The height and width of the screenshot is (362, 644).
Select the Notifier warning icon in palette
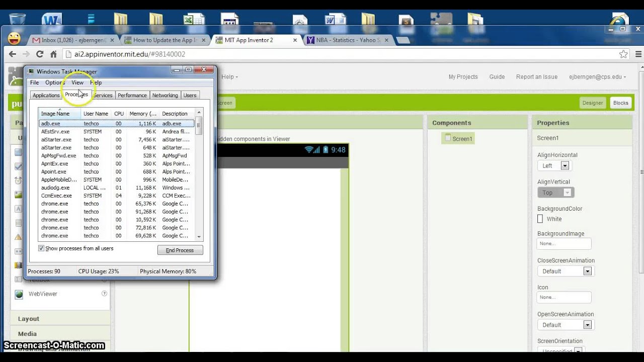[19, 237]
